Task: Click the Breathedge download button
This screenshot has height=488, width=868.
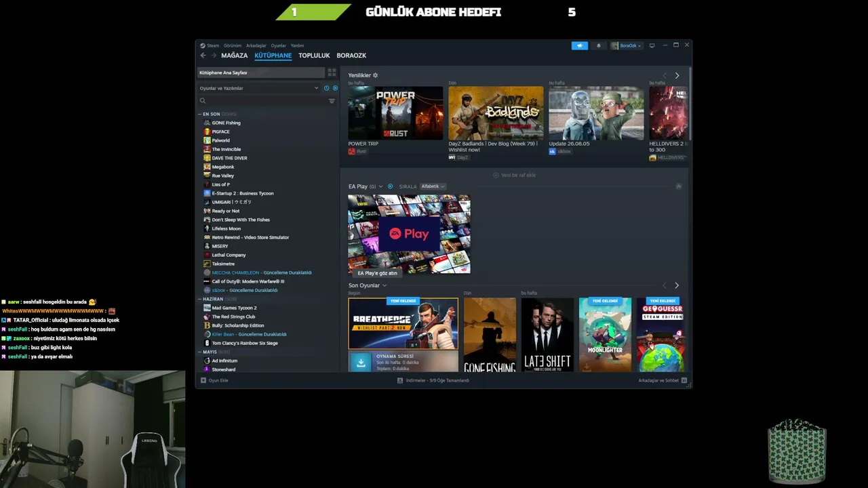Action: tap(361, 363)
